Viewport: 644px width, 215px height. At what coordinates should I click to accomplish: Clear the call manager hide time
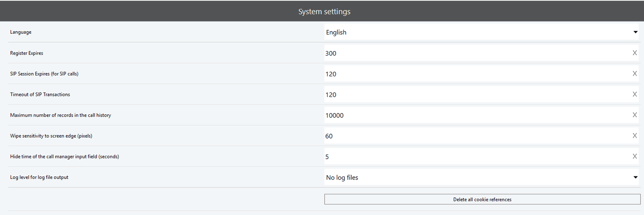coord(634,157)
